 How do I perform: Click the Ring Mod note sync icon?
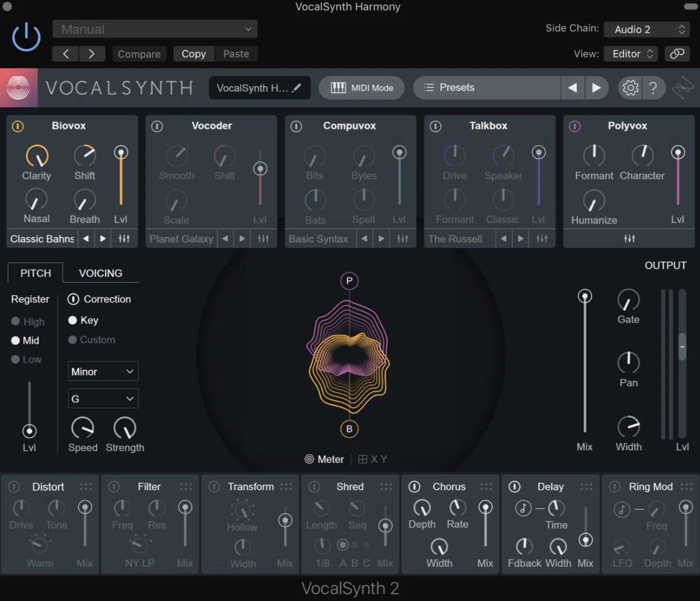pos(622,509)
